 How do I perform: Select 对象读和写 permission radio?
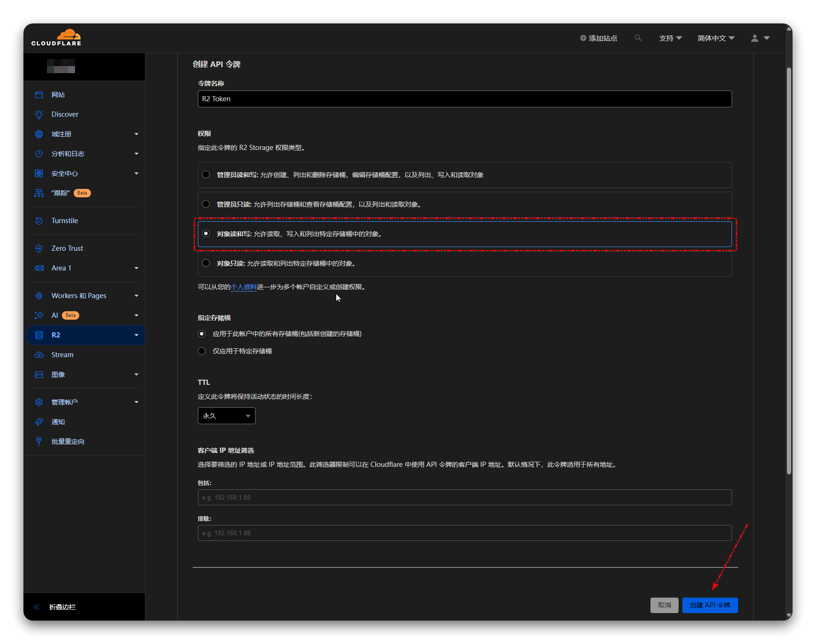pos(206,233)
